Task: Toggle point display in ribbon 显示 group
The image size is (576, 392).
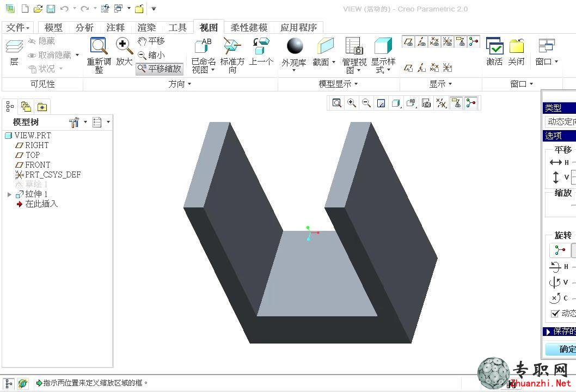Action: 434,42
